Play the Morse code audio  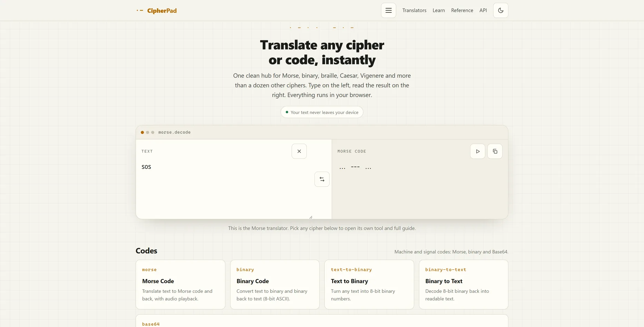[478, 151]
